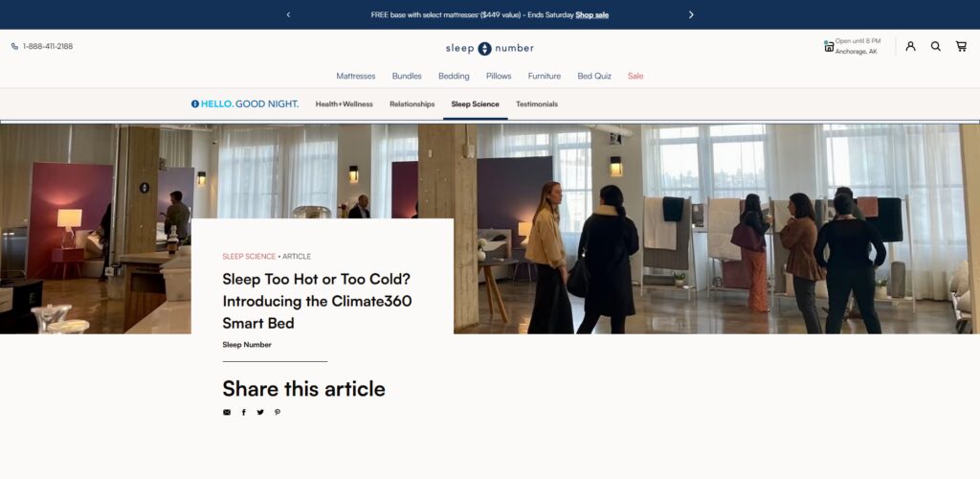The width and height of the screenshot is (980, 479).
Task: Click the phone icon beside 1-888-411-2188
Action: pos(14,46)
